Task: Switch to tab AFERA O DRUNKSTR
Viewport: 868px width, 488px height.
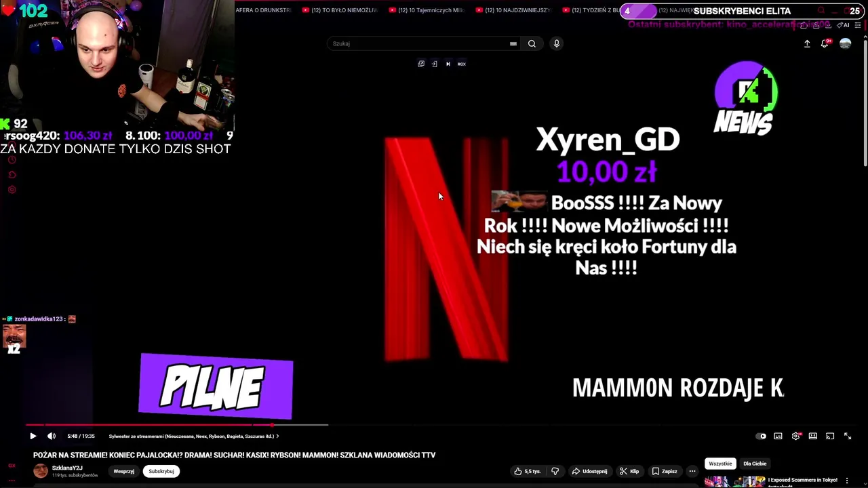Action: (x=264, y=10)
